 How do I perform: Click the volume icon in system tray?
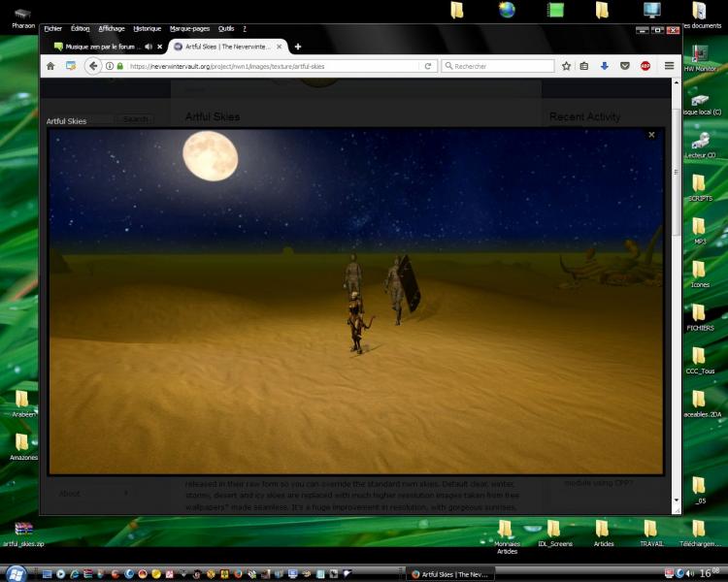[690, 573]
